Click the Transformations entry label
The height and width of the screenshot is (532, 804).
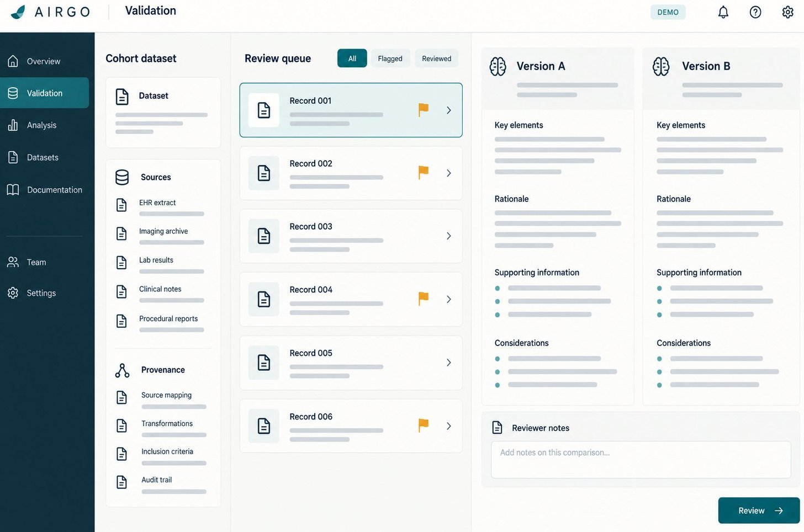point(167,423)
